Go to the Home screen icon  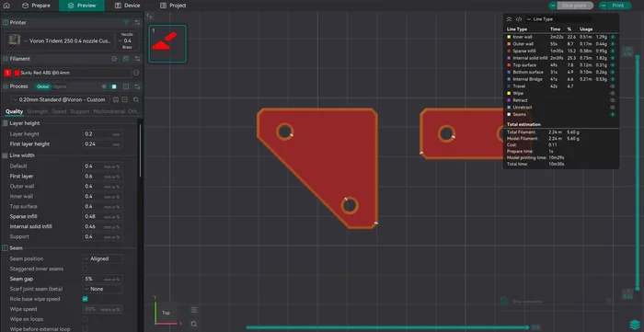coord(6,6)
